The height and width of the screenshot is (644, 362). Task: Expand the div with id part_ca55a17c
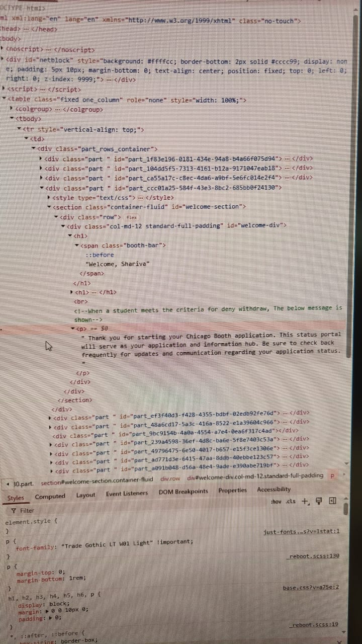[x=41, y=178]
